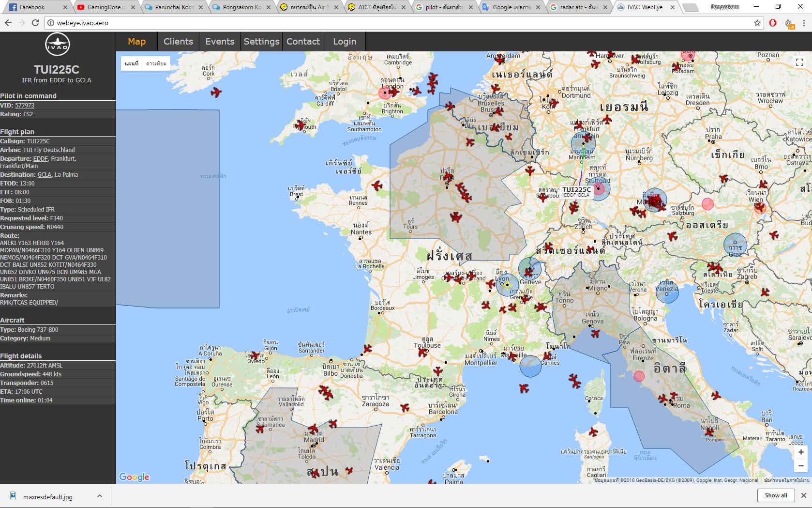This screenshot has height=508, width=812.
Task: Select the aircraft icon near Toulouse
Action: pyautogui.click(x=423, y=352)
